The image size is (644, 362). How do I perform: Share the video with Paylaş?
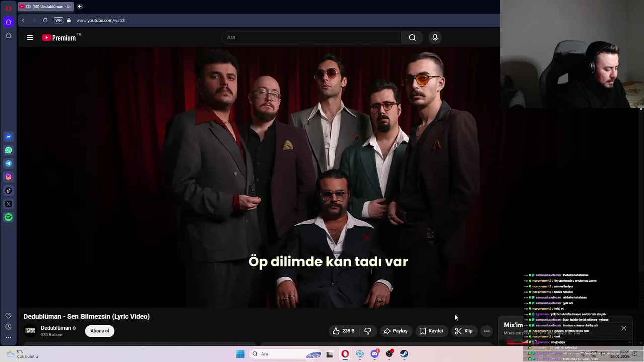pyautogui.click(x=395, y=331)
